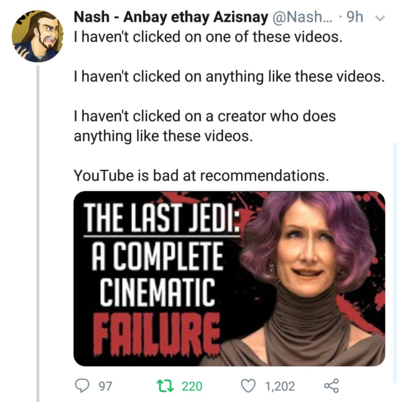Retweet this tweet using the arrows icon
Image resolution: width=397 pixels, height=402 pixels.
tap(165, 386)
